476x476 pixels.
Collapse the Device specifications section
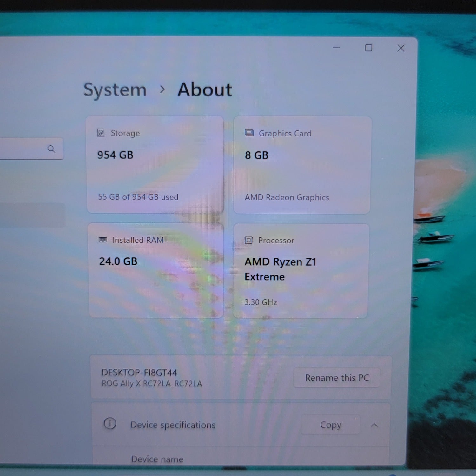point(374,425)
